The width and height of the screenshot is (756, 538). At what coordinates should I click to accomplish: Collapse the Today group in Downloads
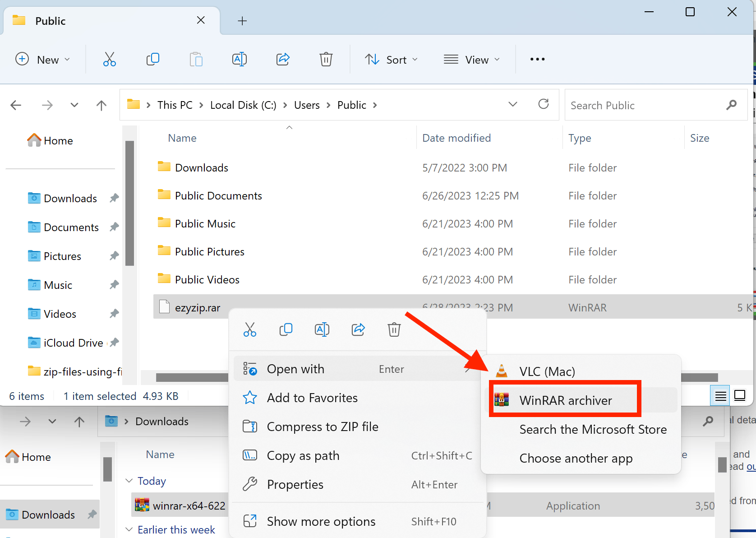[x=129, y=481]
